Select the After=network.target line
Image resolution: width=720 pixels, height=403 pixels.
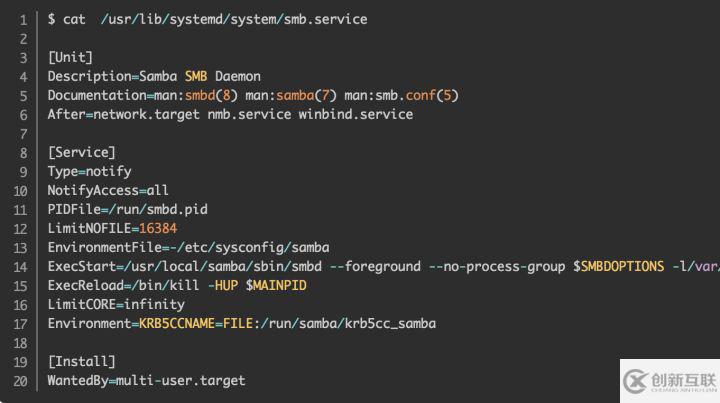point(231,114)
